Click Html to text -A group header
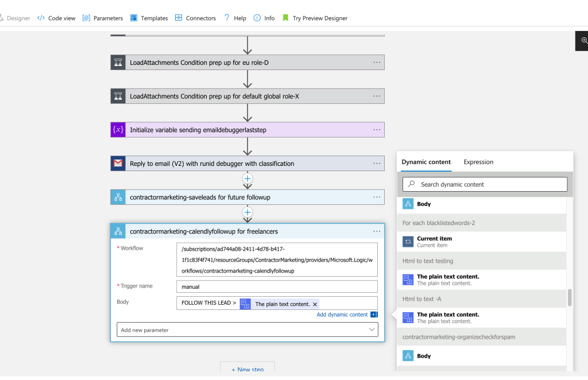588x380 pixels. (x=482, y=299)
